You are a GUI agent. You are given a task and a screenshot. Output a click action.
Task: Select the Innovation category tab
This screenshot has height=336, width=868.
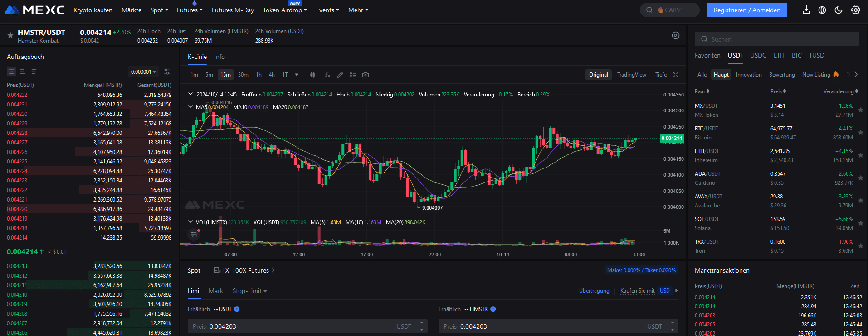[749, 75]
